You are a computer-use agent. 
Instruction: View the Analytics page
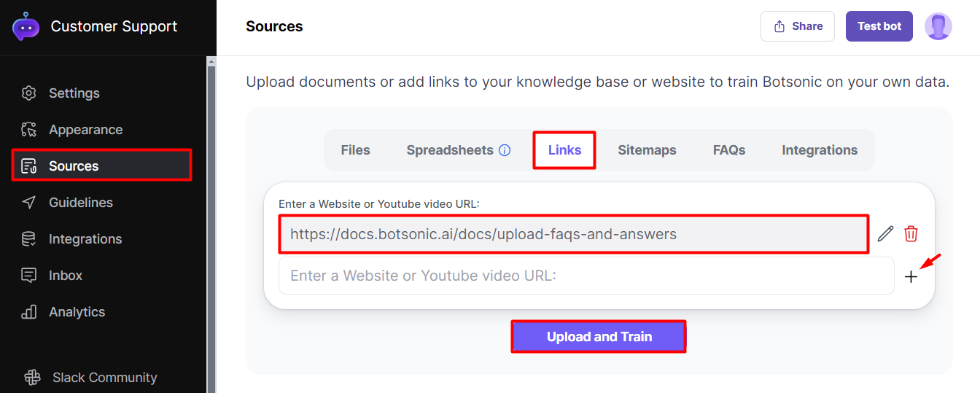(77, 312)
